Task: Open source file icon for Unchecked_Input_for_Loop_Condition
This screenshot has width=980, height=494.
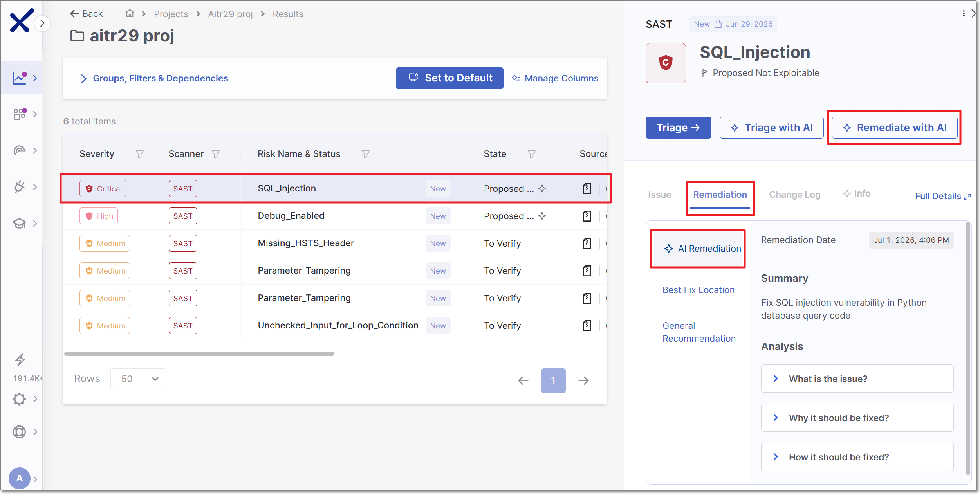Action: pos(587,325)
